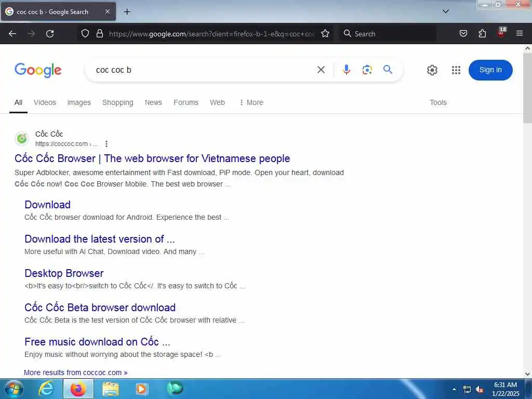The image size is (532, 399).
Task: Open Google quick settings gear
Action: 432,70
